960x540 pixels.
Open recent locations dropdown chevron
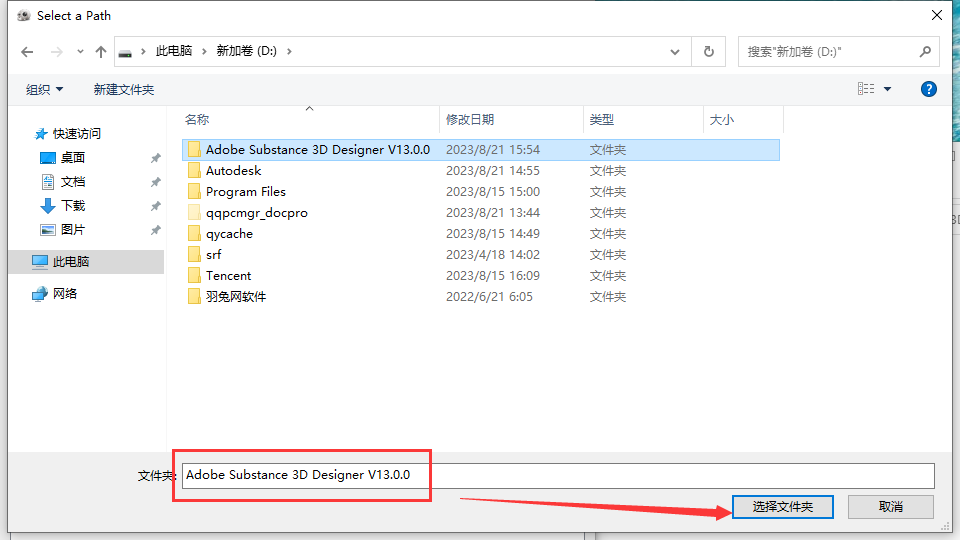[80, 52]
